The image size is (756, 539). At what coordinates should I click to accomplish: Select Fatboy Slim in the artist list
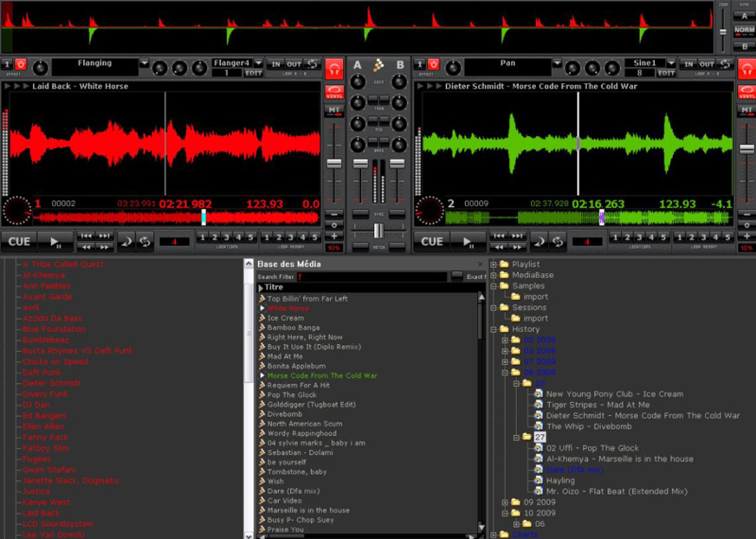pos(46,448)
